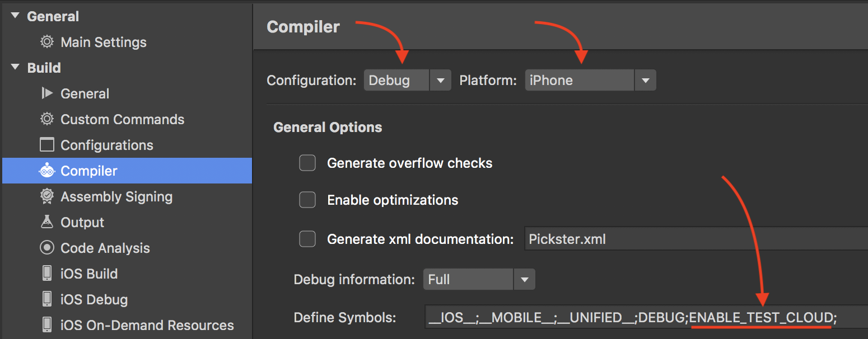The image size is (868, 339).
Task: Click the Main Settings gear icon
Action: (x=47, y=42)
